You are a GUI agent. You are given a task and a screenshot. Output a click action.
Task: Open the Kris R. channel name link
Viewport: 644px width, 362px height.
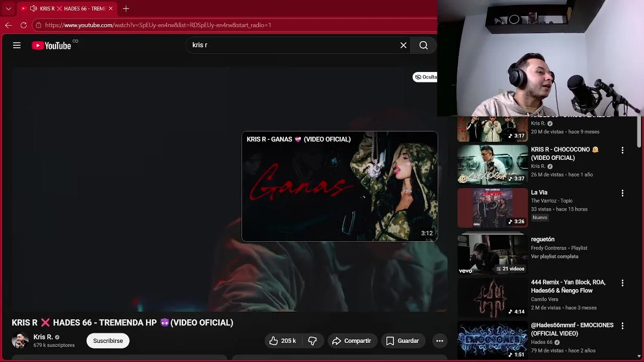pyautogui.click(x=43, y=337)
